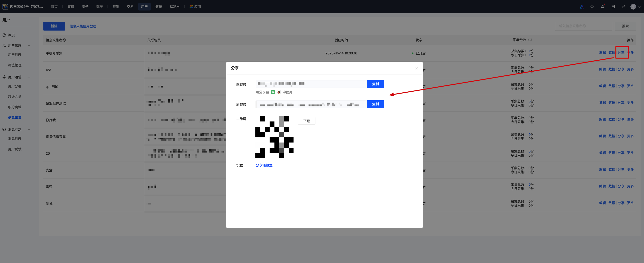Screen dimensions: 644x263
Task: Click the shop logo at top left
Action: pos(5,6)
